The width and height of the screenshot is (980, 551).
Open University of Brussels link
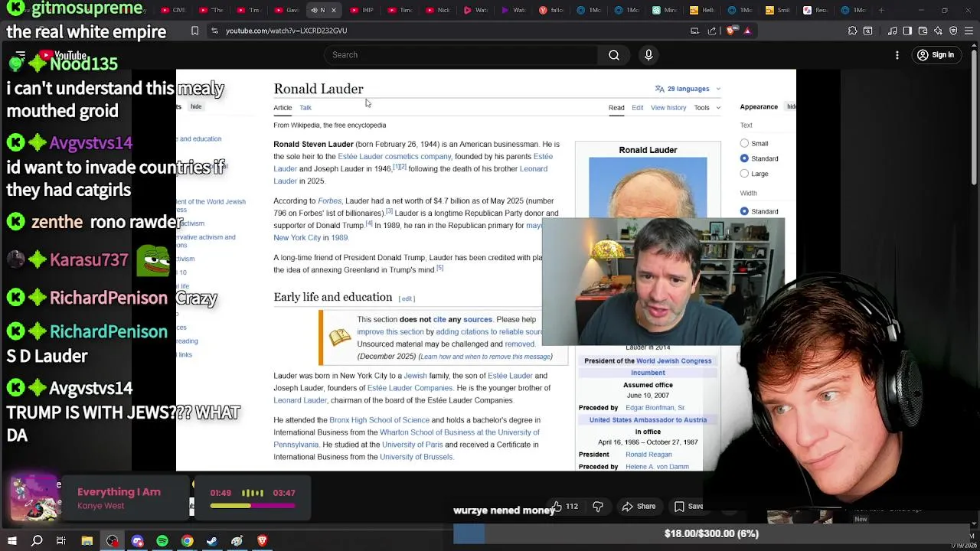click(416, 457)
